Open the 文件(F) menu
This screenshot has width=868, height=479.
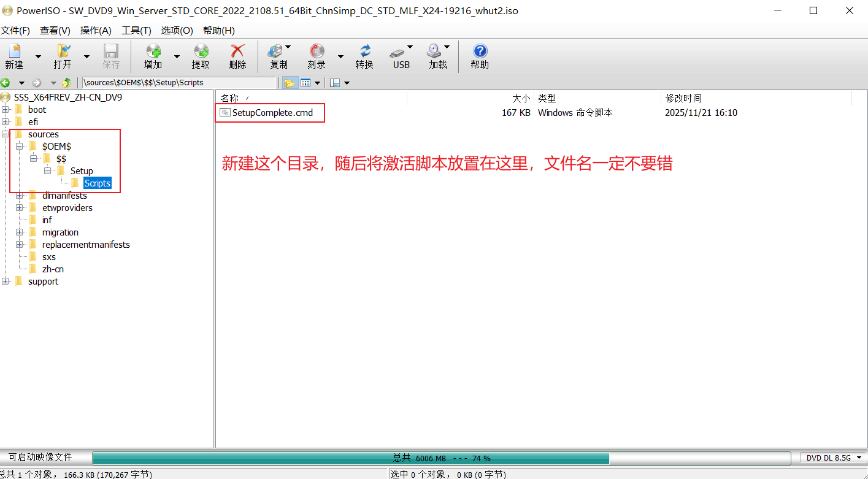(x=15, y=31)
